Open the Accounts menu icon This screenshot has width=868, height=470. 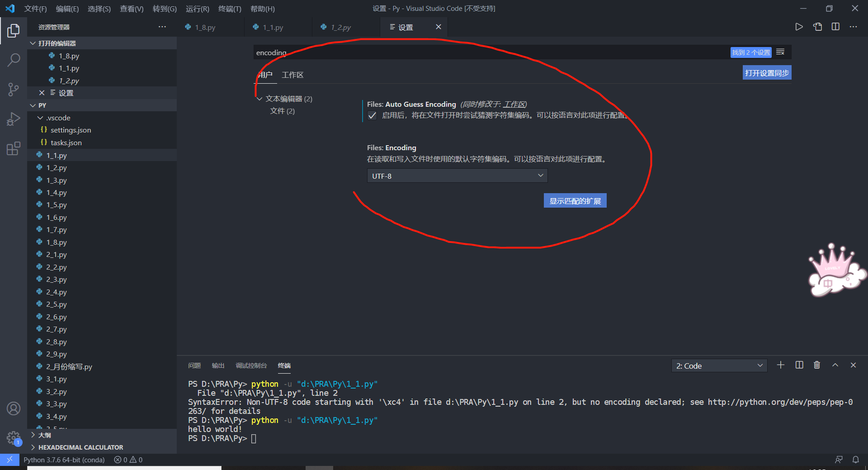point(14,408)
